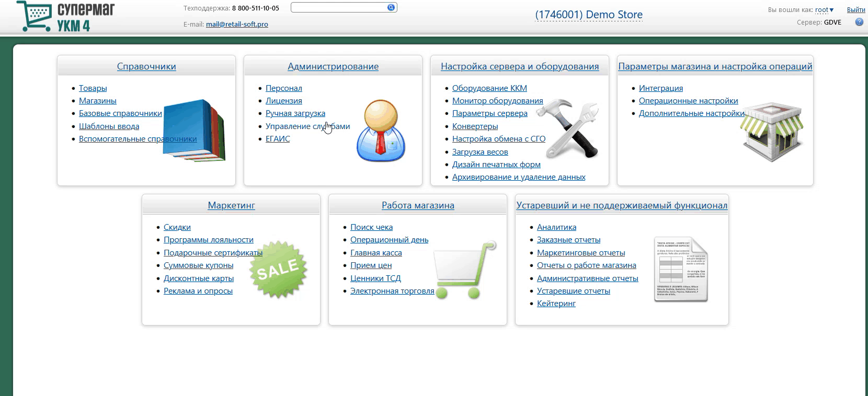Click the report document icon
Image resolution: width=868 pixels, height=396 pixels.
coord(681,270)
